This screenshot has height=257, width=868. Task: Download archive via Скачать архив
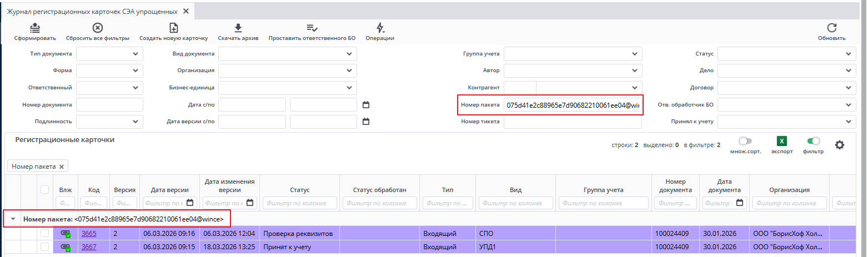238,28
